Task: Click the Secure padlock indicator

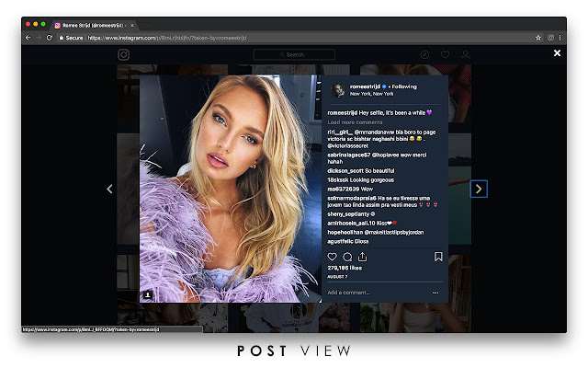Action: [71, 38]
